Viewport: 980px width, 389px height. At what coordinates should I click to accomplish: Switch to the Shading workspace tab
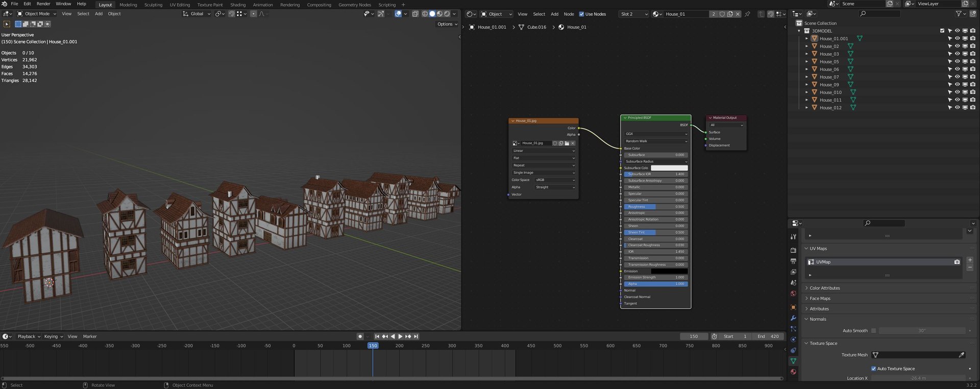coord(238,5)
